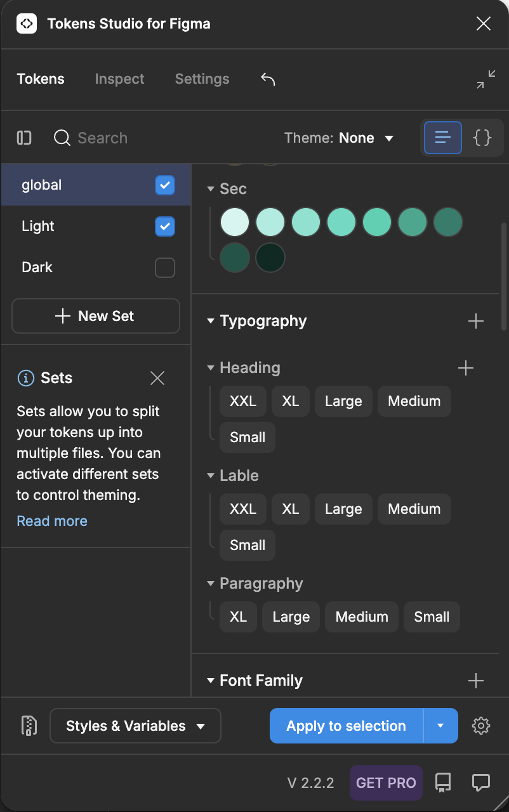
Task: Select the darkest Sec color swatch
Action: (270, 258)
